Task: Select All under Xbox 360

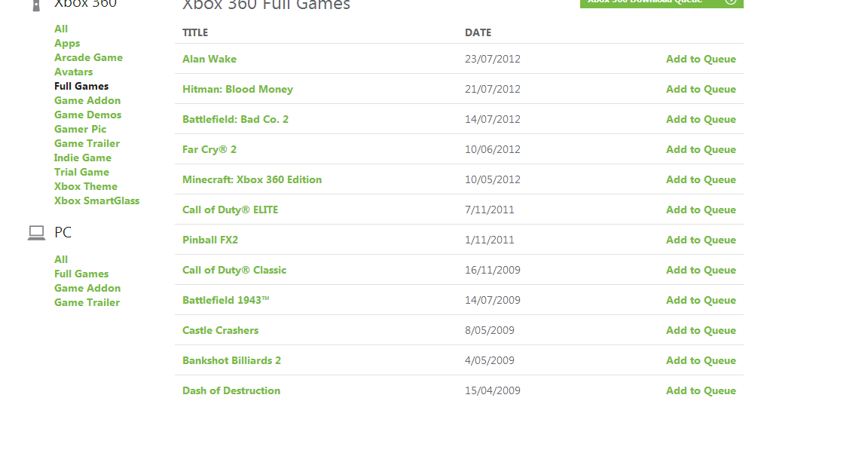Action: [x=61, y=29]
